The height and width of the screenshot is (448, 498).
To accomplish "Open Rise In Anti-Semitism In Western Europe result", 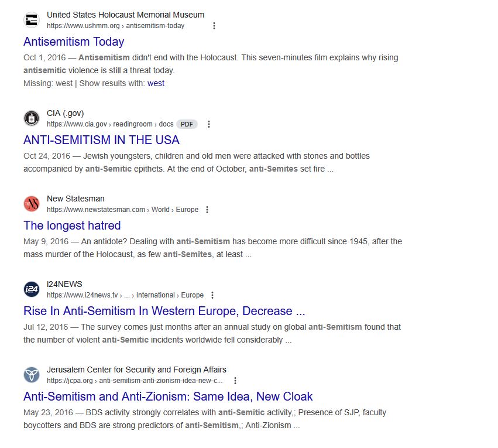I will pos(164,311).
